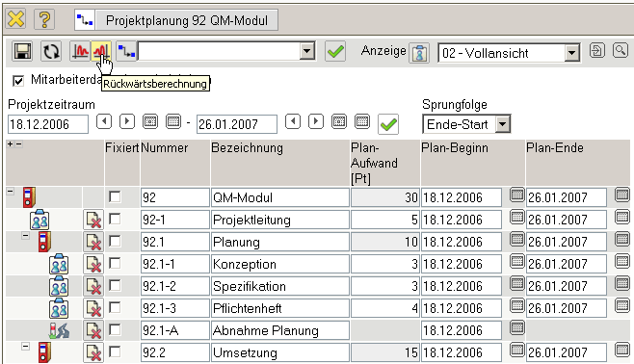Run the Rückwärtsberechnung icon
The height and width of the screenshot is (364, 634).
point(100,51)
